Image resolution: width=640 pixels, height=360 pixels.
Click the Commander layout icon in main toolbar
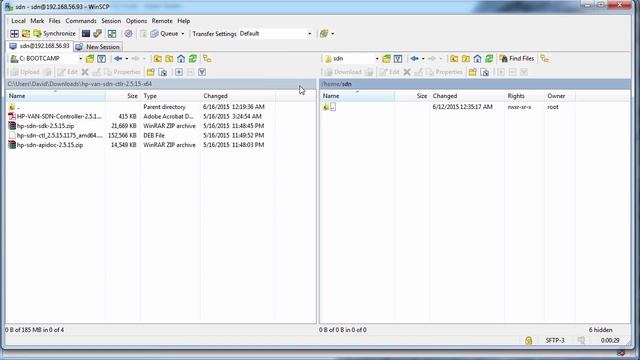click(14, 33)
